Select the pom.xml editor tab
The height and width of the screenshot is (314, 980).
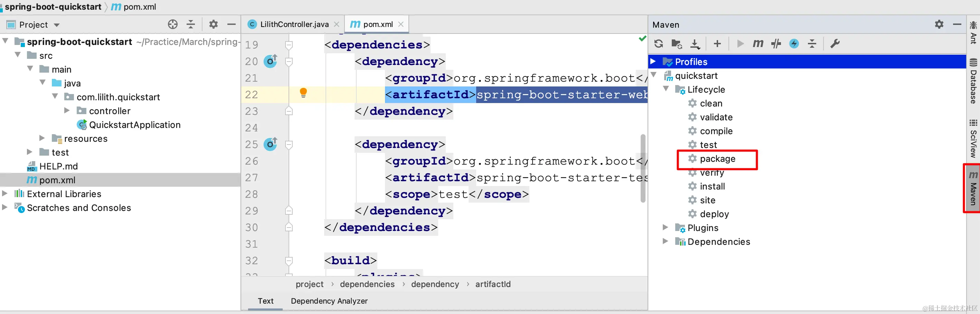(x=377, y=24)
